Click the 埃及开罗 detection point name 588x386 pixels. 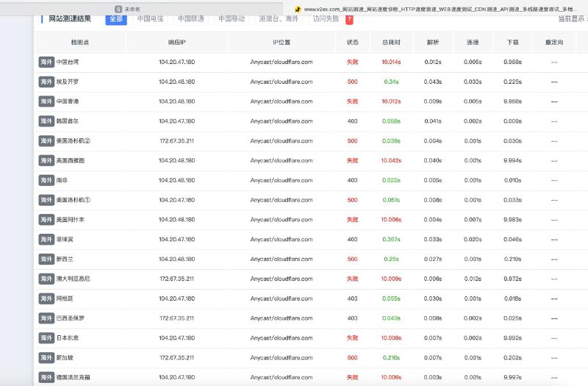tap(68, 82)
